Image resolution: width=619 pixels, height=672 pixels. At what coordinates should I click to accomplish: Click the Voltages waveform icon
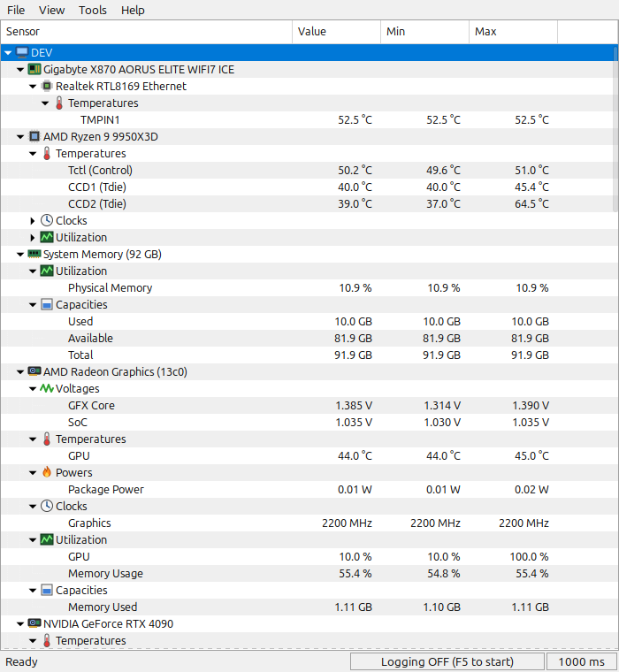47,388
